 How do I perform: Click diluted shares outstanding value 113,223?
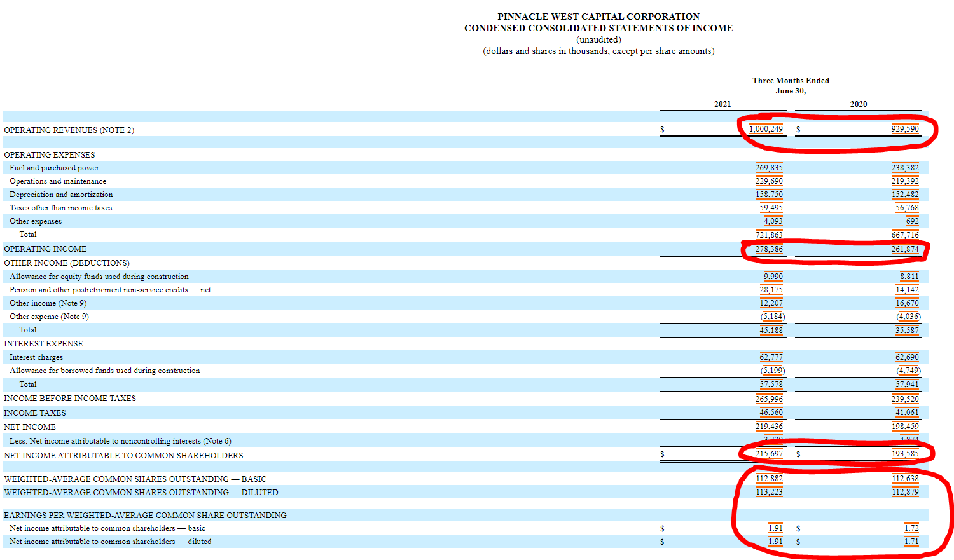coord(769,492)
